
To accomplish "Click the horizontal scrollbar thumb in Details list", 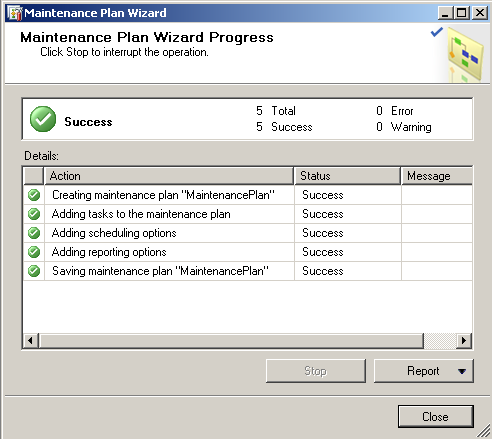I will (231, 341).
